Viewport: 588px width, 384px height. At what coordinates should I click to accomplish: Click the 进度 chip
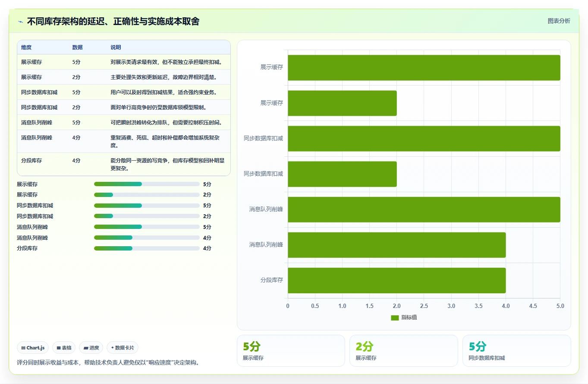91,348
